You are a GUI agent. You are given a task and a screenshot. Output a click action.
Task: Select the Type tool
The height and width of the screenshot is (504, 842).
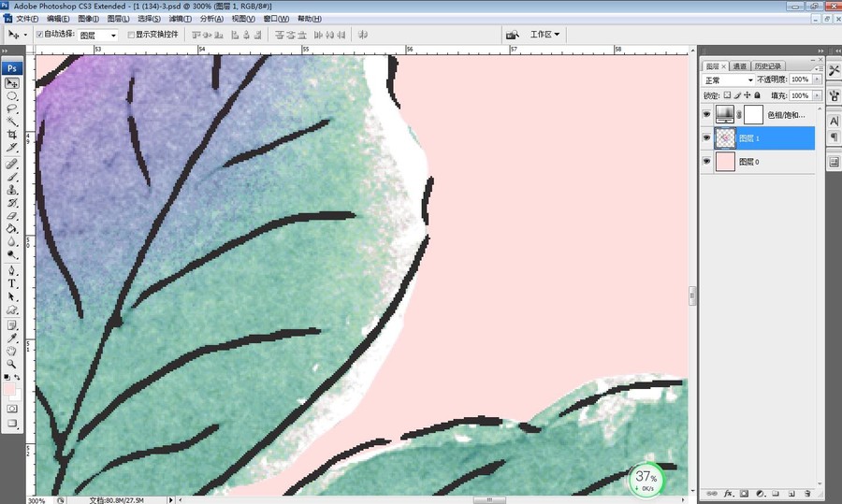(x=12, y=283)
